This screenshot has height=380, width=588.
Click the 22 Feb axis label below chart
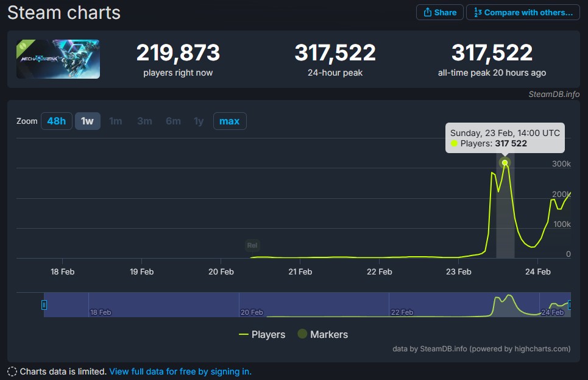tap(379, 271)
